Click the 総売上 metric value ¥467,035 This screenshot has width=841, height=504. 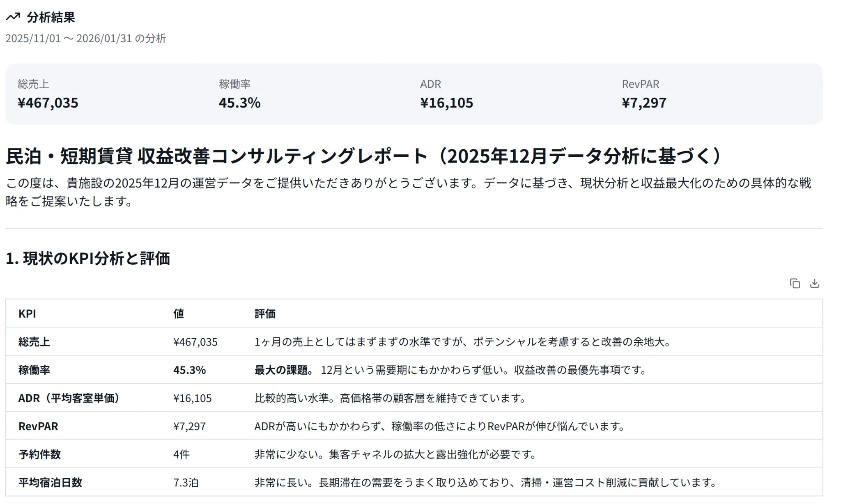(x=48, y=103)
